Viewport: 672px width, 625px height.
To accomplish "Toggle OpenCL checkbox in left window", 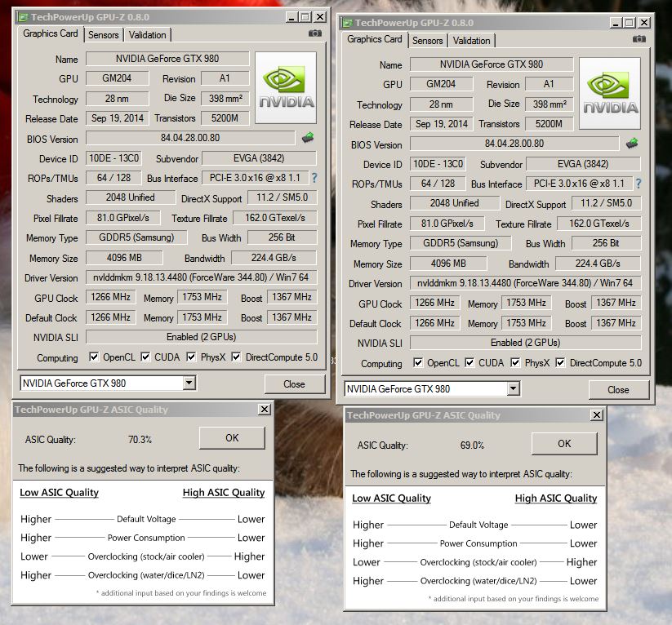I will 94,357.
